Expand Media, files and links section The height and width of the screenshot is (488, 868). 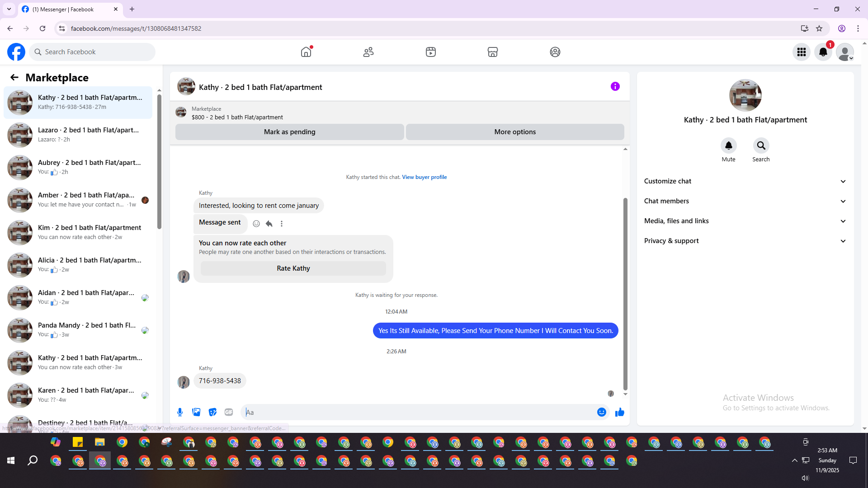745,221
